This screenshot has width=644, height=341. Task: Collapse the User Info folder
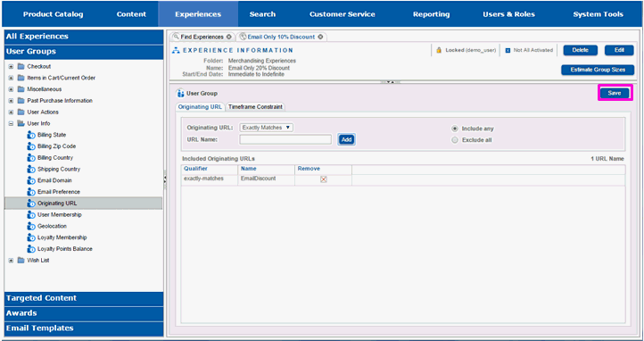[x=11, y=123]
